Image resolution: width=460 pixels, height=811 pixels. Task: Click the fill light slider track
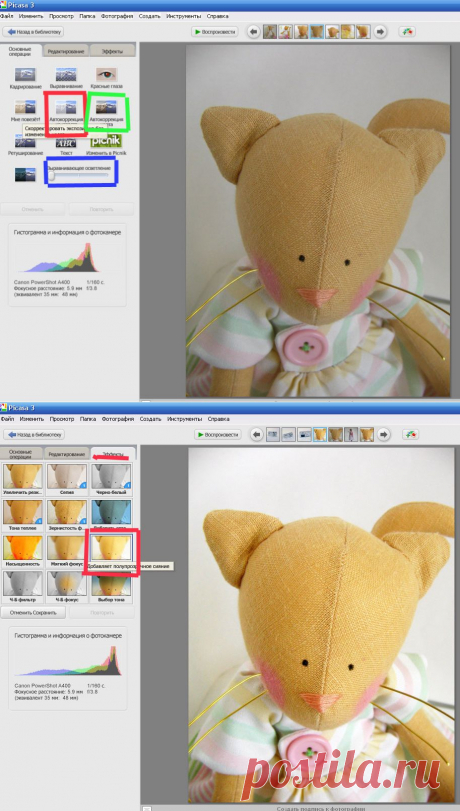coord(79,175)
